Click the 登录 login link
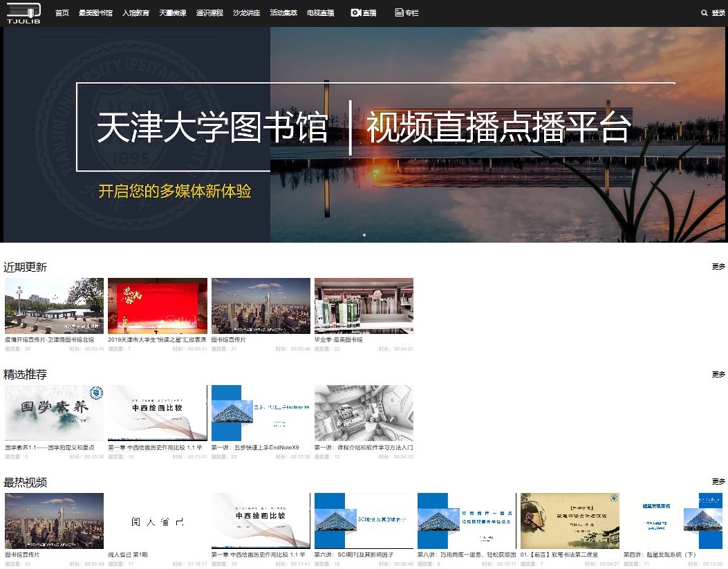 [x=718, y=13]
